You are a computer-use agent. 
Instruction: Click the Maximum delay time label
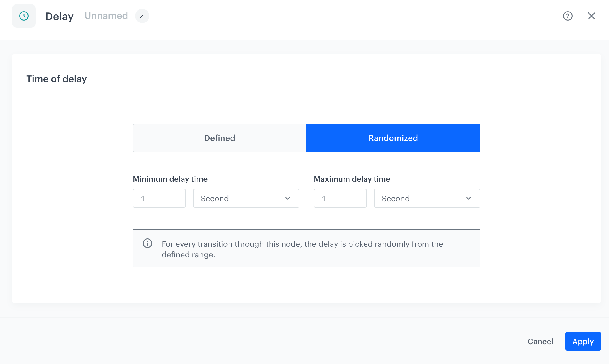(x=352, y=179)
